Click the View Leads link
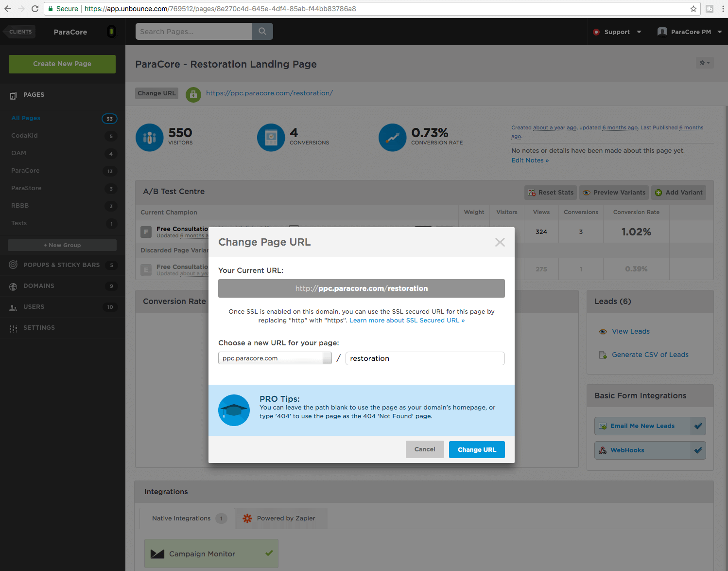 pyautogui.click(x=631, y=332)
